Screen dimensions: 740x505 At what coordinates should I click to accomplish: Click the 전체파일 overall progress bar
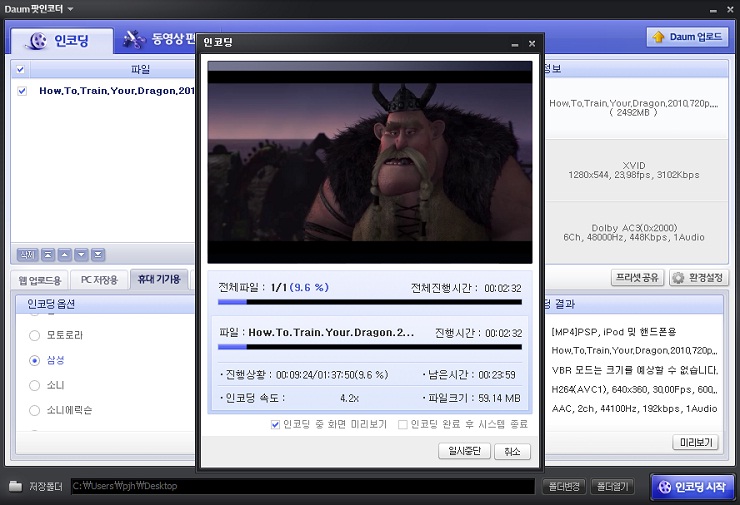pos(370,302)
